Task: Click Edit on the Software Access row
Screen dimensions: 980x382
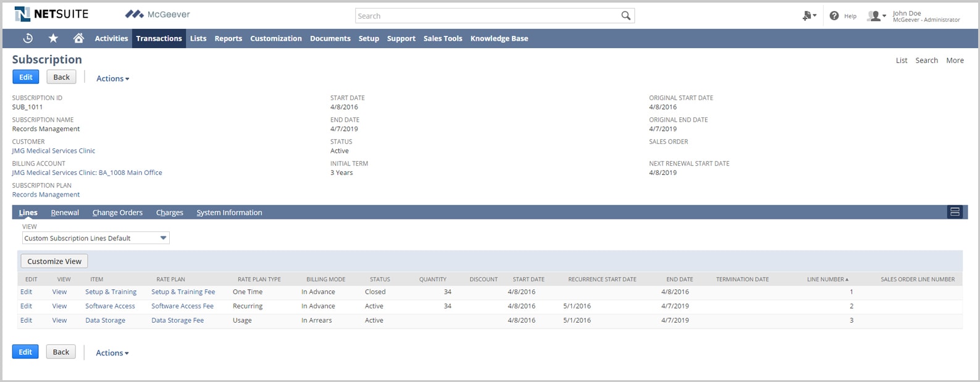Action: pos(26,306)
